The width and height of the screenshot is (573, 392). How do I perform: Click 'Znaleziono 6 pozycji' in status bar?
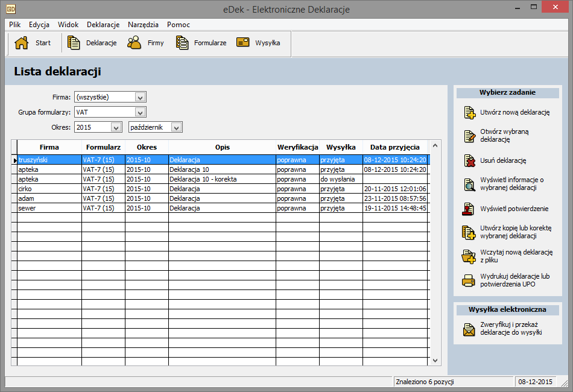click(425, 382)
